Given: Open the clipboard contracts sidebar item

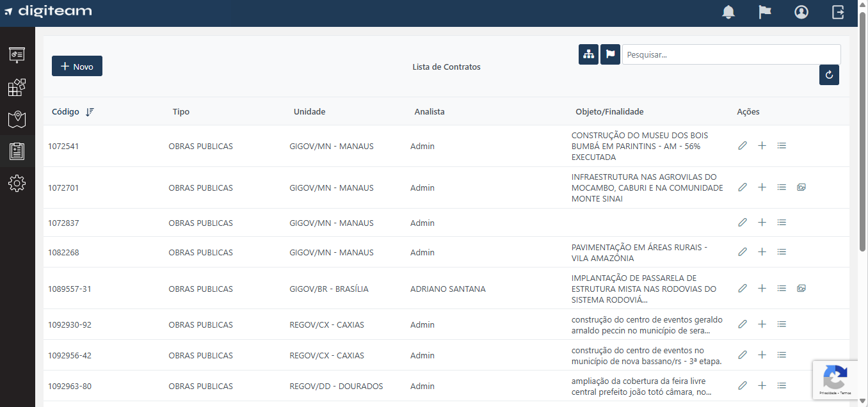Looking at the screenshot, I should 17,151.
